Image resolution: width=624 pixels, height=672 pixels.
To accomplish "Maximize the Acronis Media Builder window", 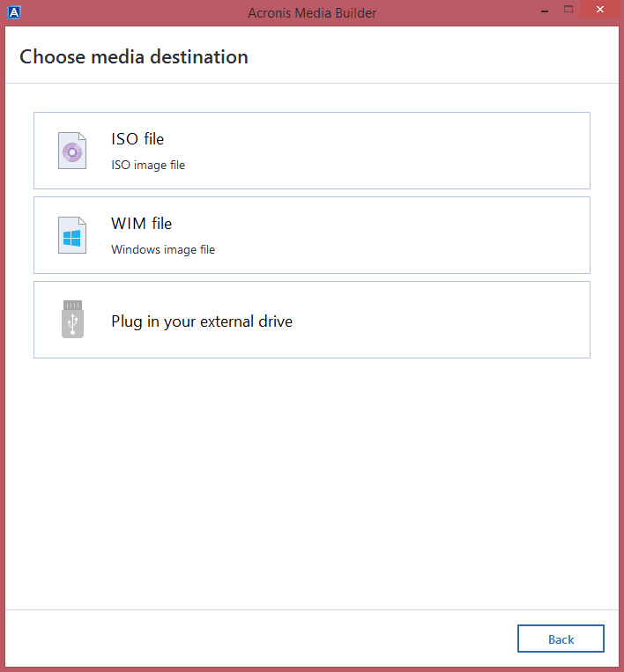I will pos(568,9).
